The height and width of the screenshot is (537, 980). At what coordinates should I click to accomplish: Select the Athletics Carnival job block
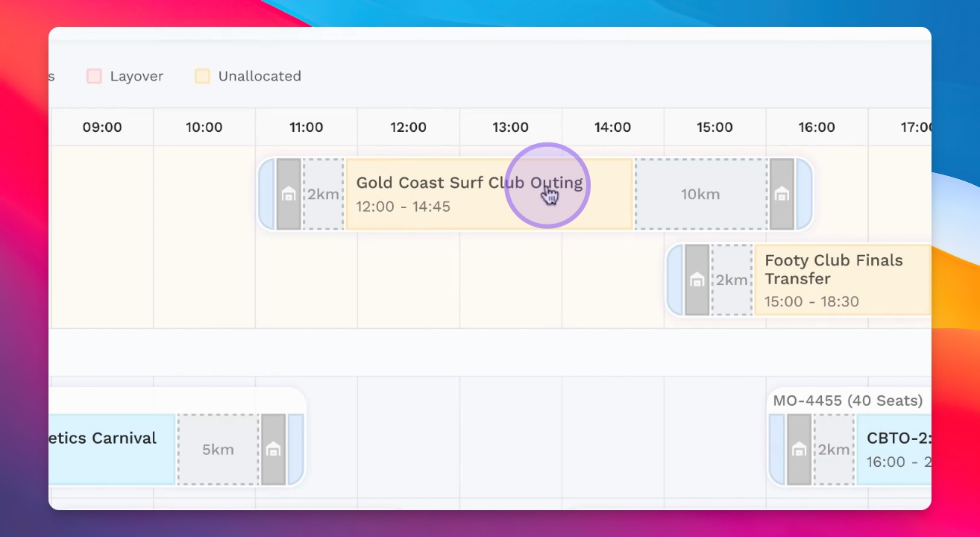click(112, 449)
